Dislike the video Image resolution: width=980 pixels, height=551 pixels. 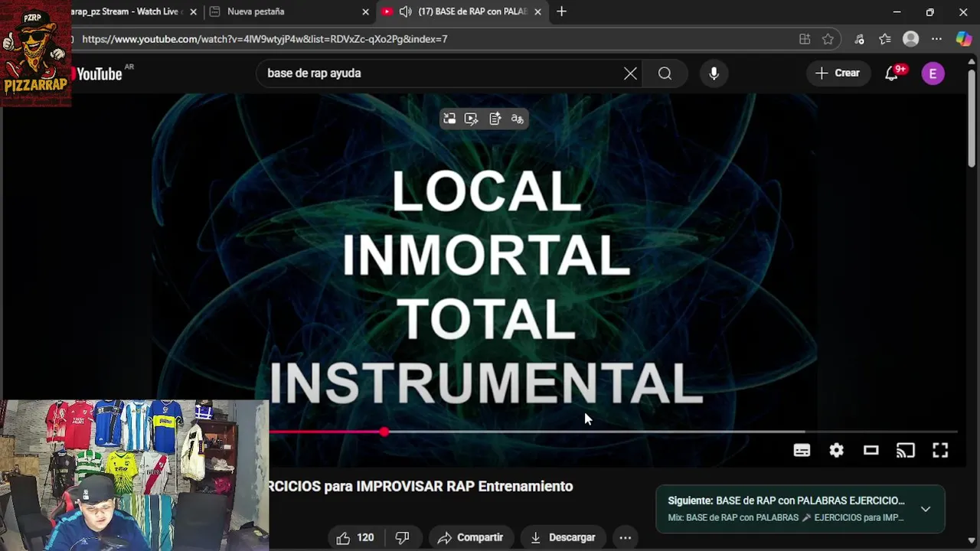click(403, 537)
